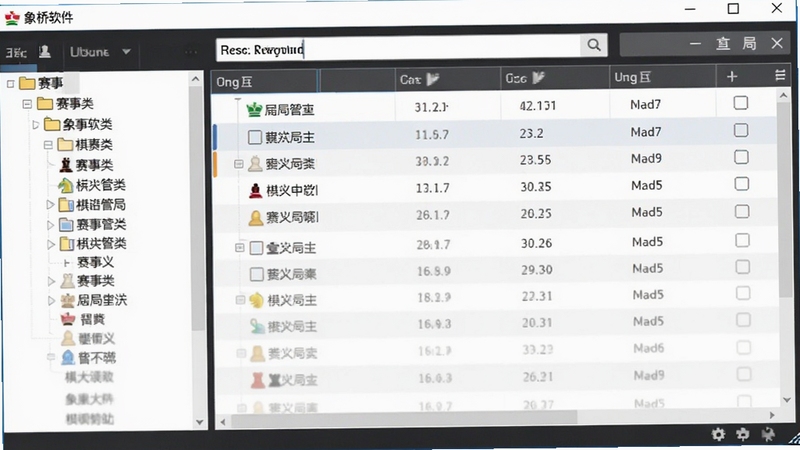Screen dimensions: 800x450
Task: Click the tree panel's vertical scrollbar thumb
Action: pyautogui.click(x=197, y=209)
